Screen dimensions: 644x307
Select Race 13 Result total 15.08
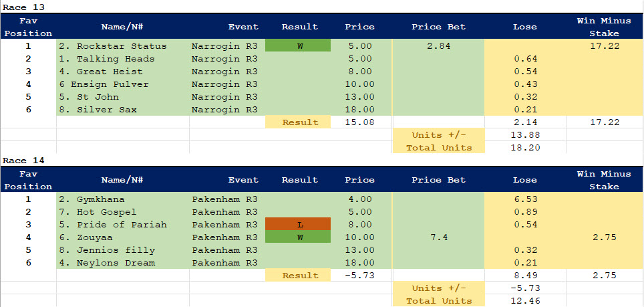359,122
